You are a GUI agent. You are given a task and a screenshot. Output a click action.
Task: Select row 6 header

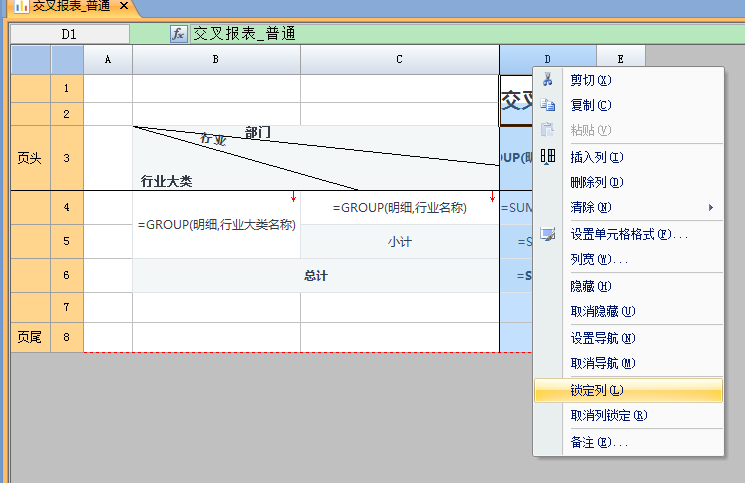click(67, 275)
